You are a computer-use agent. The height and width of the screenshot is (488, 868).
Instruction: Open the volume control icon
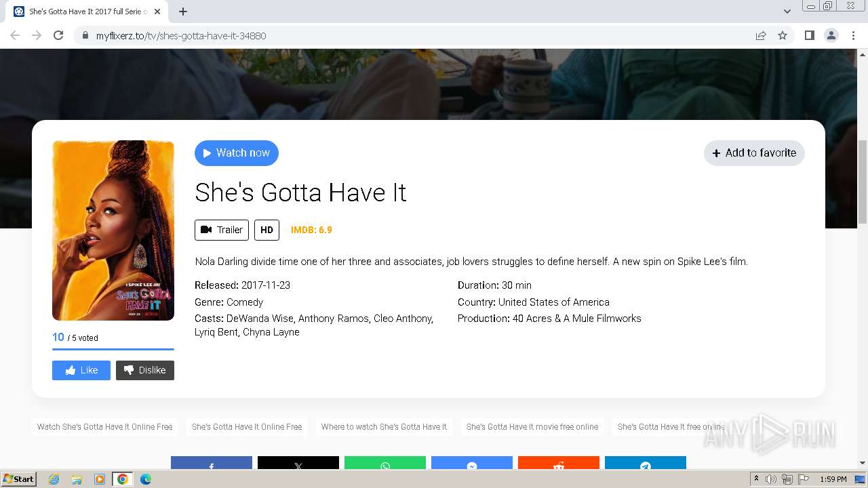(771, 479)
